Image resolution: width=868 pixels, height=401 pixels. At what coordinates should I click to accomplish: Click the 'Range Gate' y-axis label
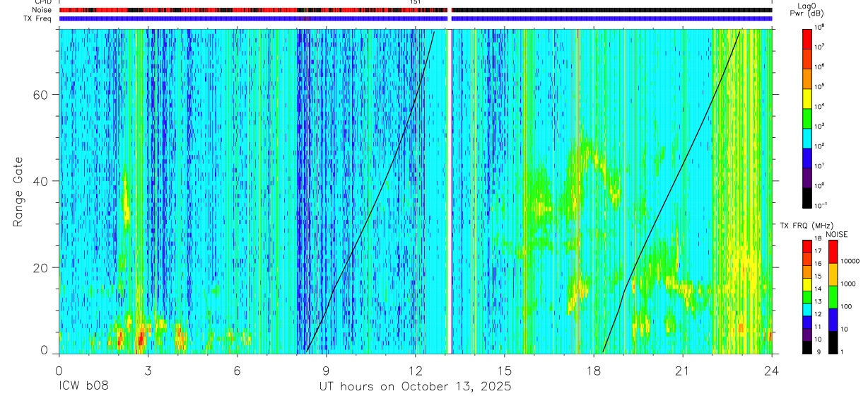[18, 191]
